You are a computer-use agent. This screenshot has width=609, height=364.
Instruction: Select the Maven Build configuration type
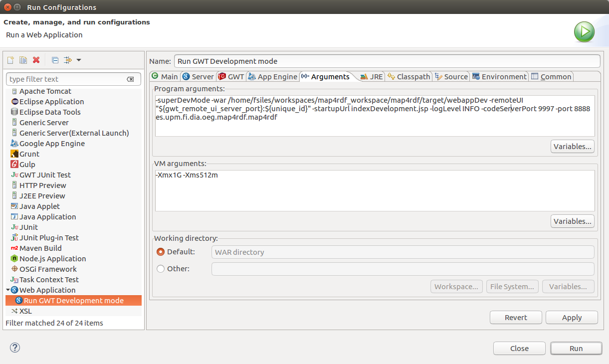(x=40, y=248)
